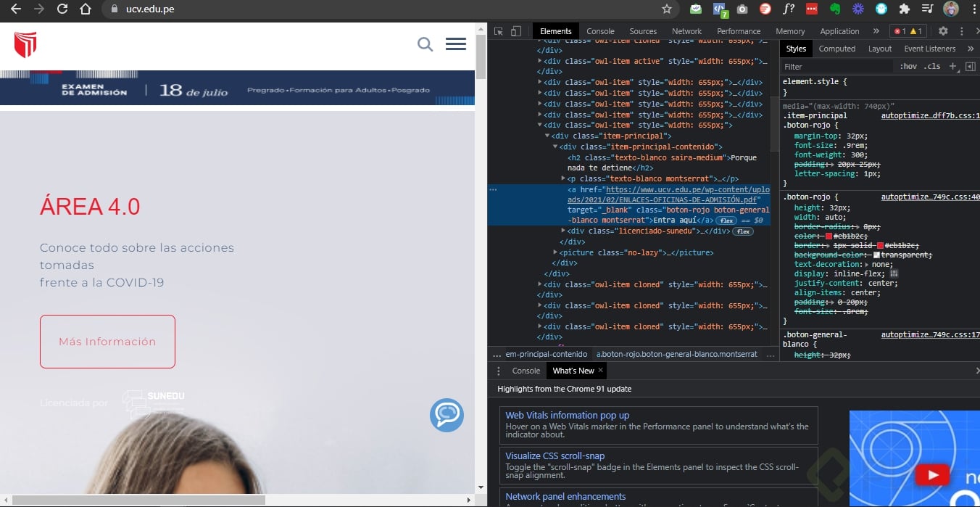Toggle the computed styles sidebar icon
980x507 pixels.
(x=971, y=66)
